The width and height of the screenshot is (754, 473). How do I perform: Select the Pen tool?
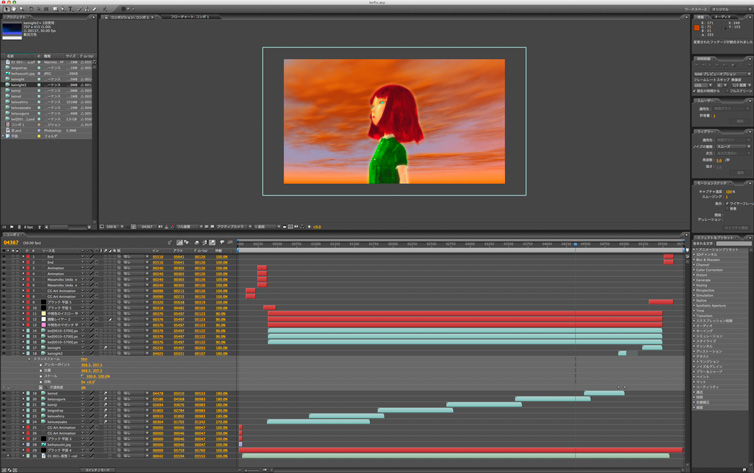coord(63,9)
